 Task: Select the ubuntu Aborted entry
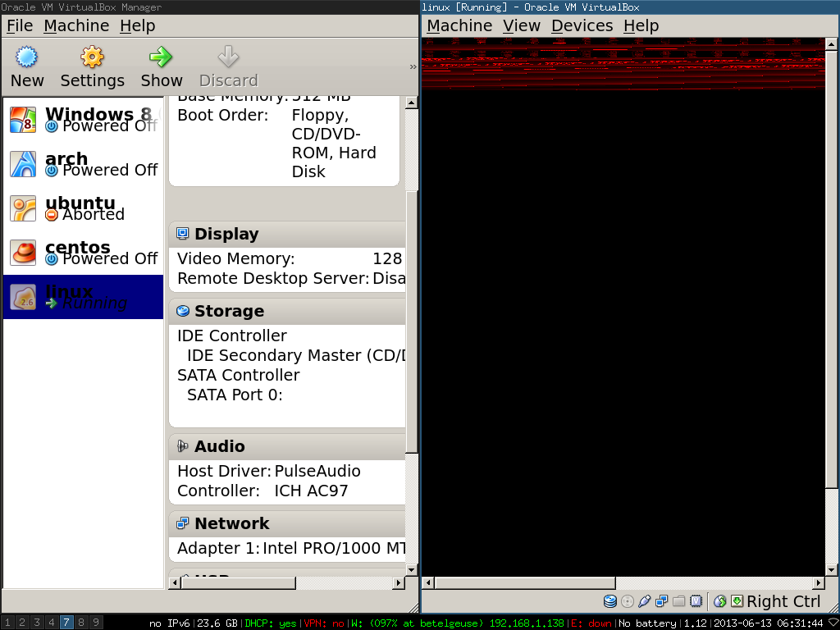(83, 208)
